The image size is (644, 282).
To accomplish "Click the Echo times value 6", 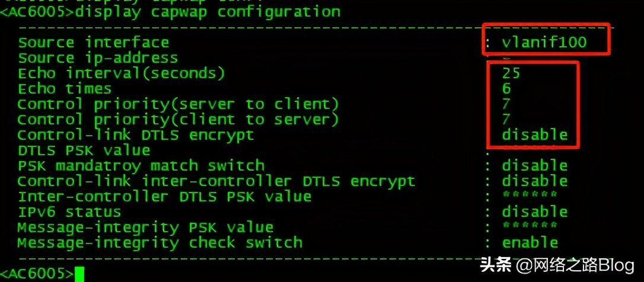I will click(x=506, y=89).
